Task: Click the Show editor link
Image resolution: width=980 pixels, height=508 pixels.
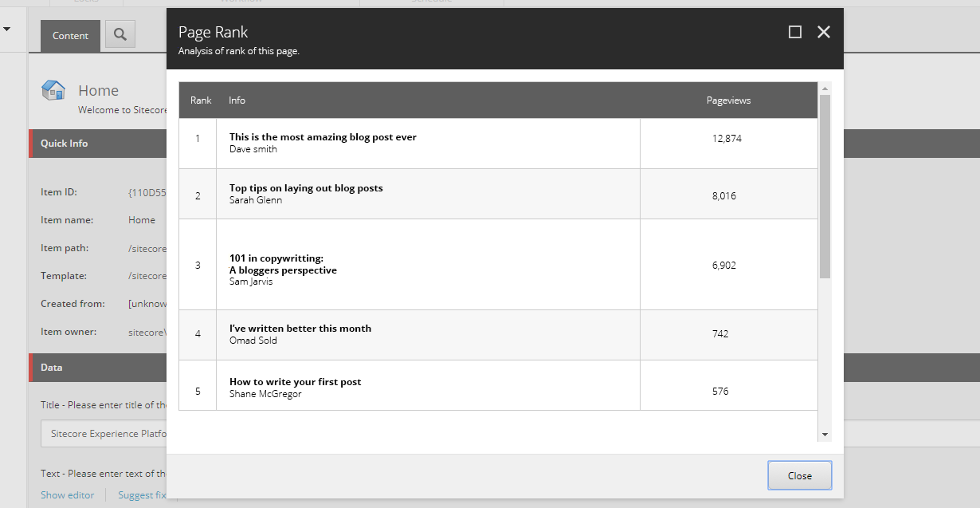Action: (x=68, y=495)
